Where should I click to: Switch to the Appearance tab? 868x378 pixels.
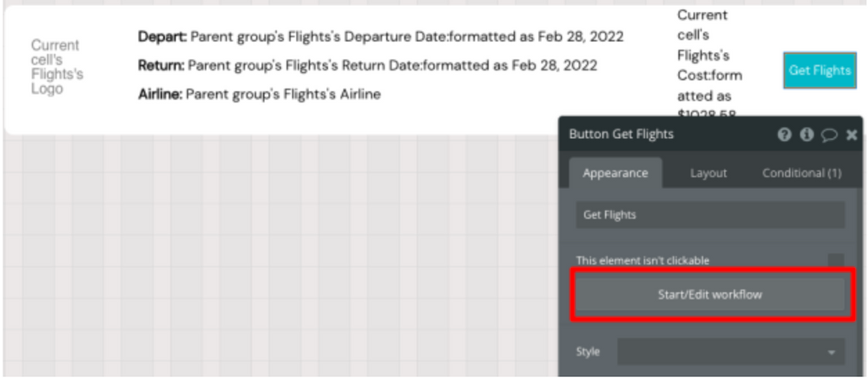tap(615, 173)
